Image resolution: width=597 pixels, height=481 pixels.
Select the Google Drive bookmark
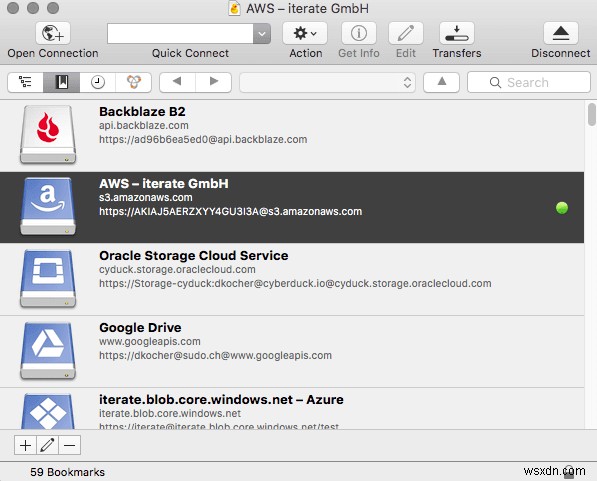click(x=292, y=352)
